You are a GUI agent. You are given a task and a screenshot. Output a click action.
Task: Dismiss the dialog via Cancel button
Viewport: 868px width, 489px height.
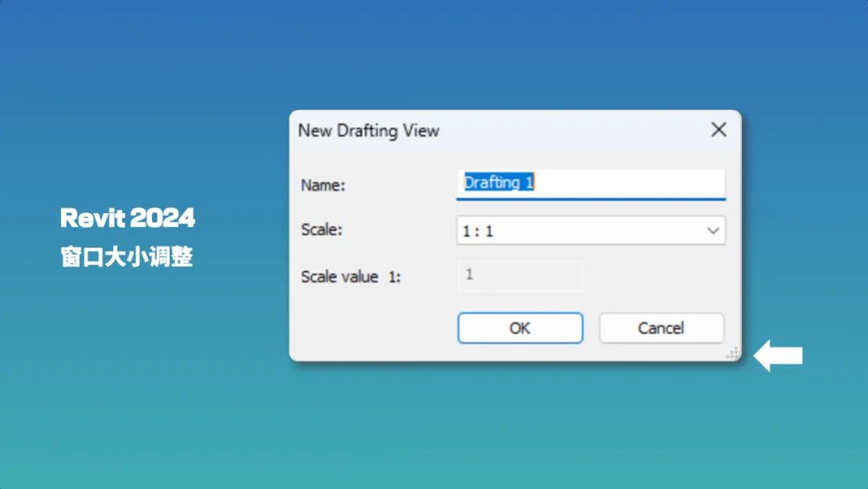[661, 328]
